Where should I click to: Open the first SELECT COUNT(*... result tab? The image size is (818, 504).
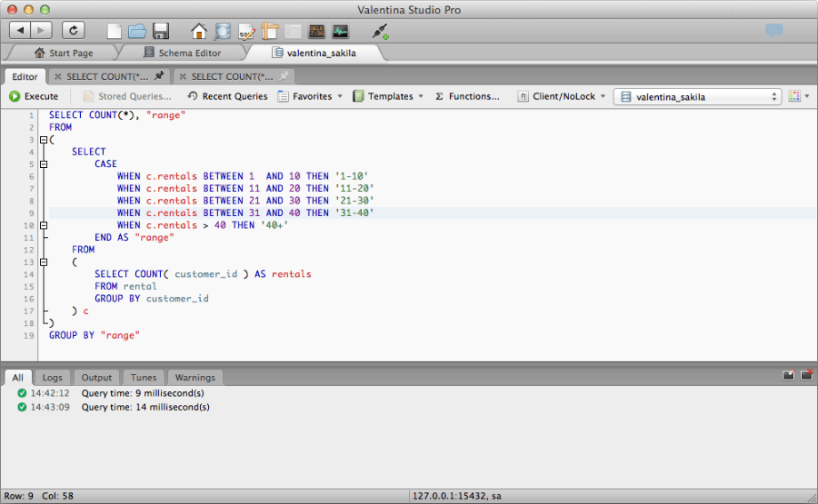pyautogui.click(x=107, y=76)
